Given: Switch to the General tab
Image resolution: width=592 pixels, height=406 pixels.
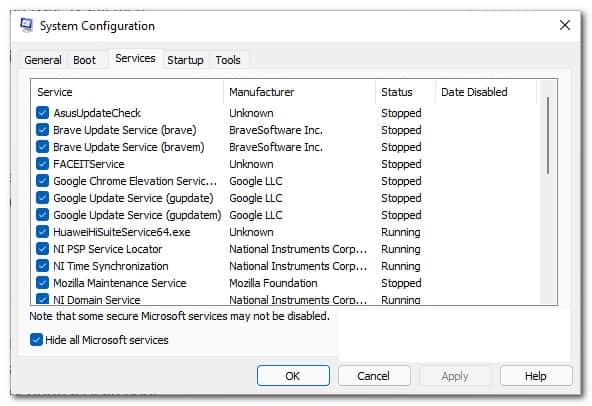Looking at the screenshot, I should (x=43, y=60).
